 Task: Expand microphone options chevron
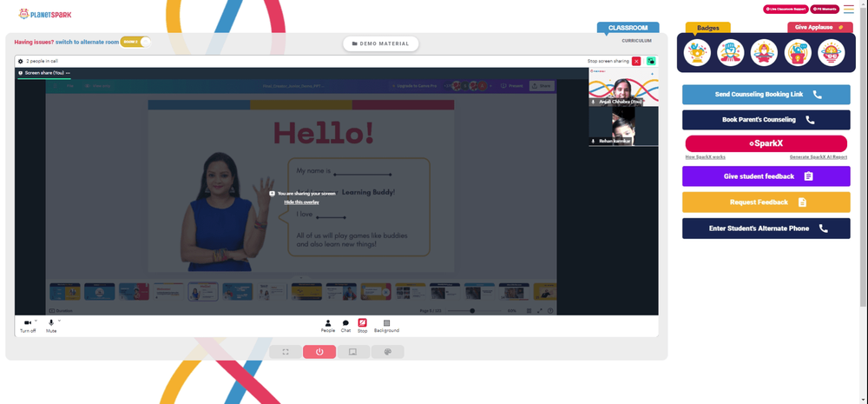click(59, 321)
